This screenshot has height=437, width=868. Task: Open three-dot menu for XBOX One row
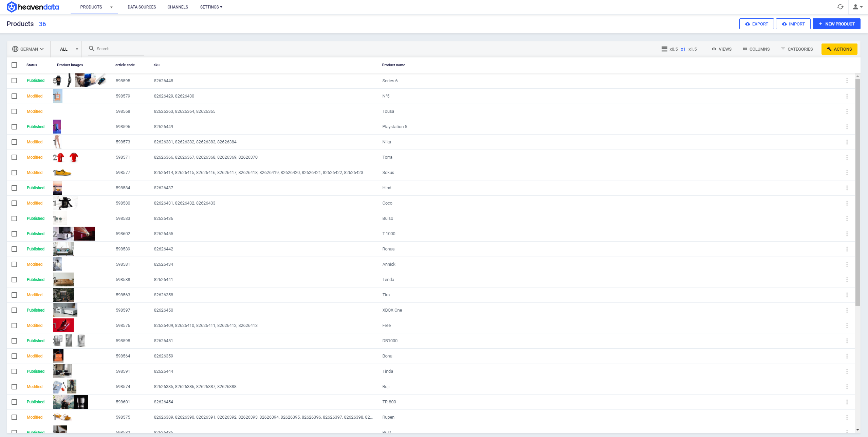847,310
